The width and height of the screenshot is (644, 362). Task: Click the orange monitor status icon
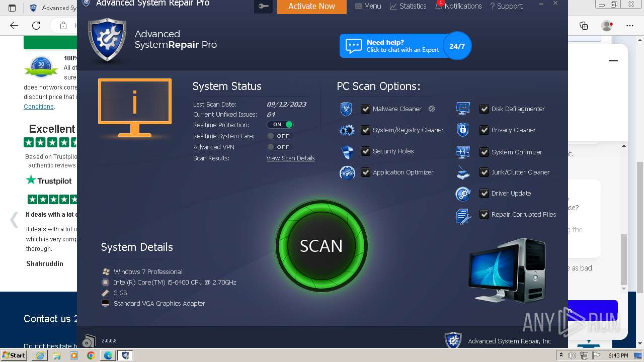click(x=135, y=107)
